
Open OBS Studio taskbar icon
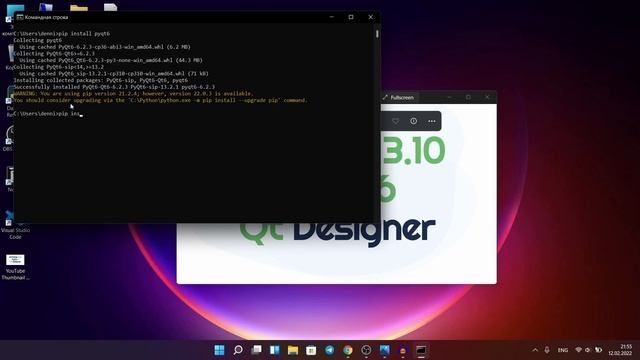[x=366, y=350]
